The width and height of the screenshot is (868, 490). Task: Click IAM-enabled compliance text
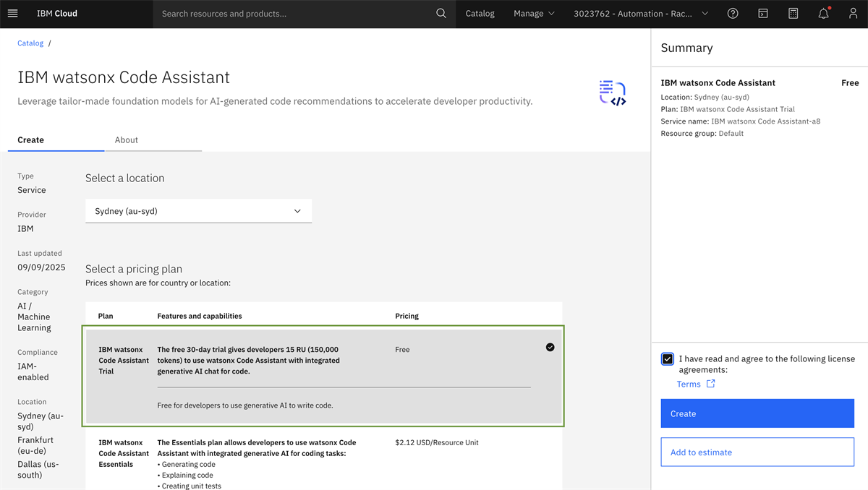coord(33,371)
